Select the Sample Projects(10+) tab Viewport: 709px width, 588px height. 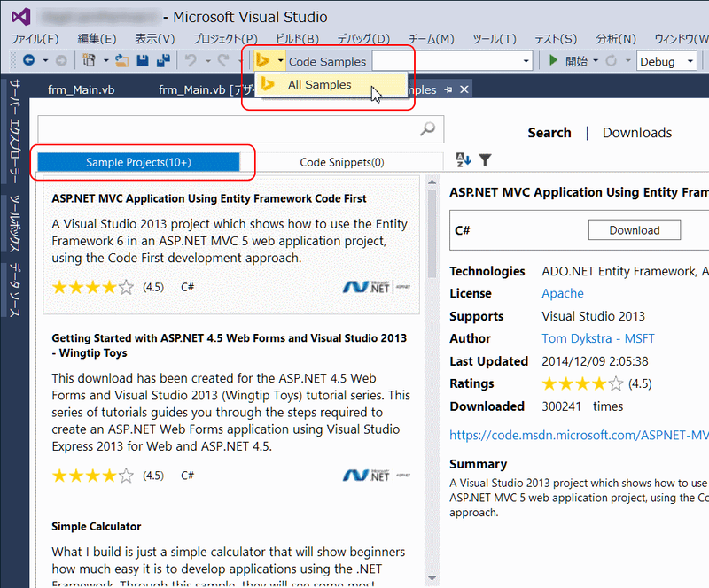[138, 162]
